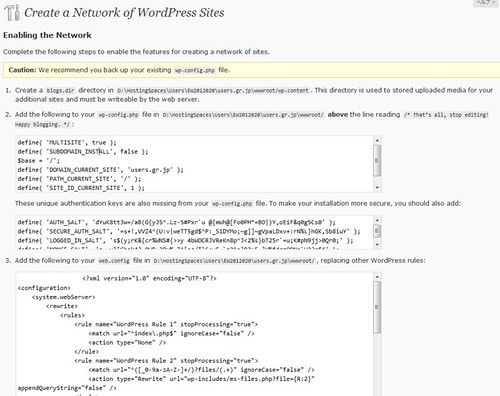The height and width of the screenshot is (396, 500).
Task: Click the blogs.dir code label
Action: click(60, 90)
